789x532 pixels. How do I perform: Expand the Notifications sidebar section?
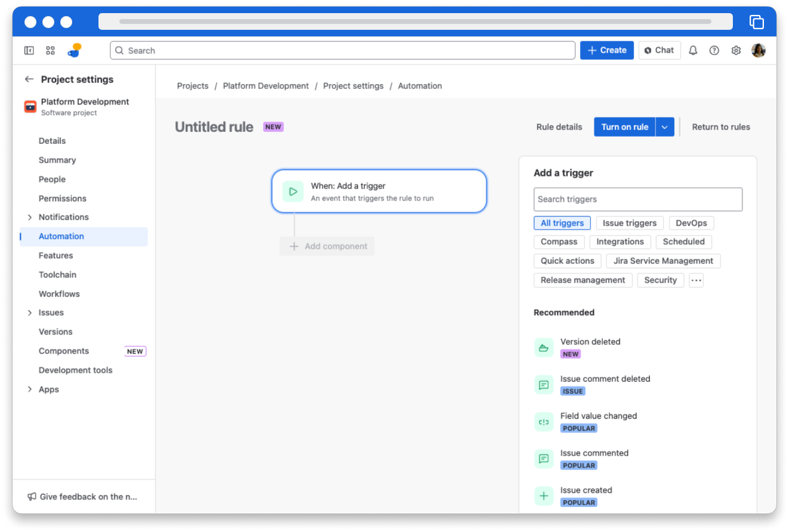pyautogui.click(x=30, y=217)
